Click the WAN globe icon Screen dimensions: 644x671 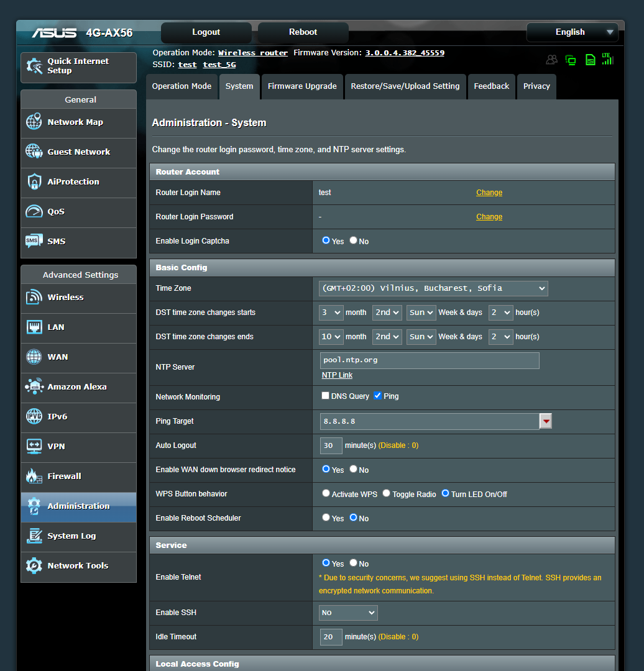point(34,357)
